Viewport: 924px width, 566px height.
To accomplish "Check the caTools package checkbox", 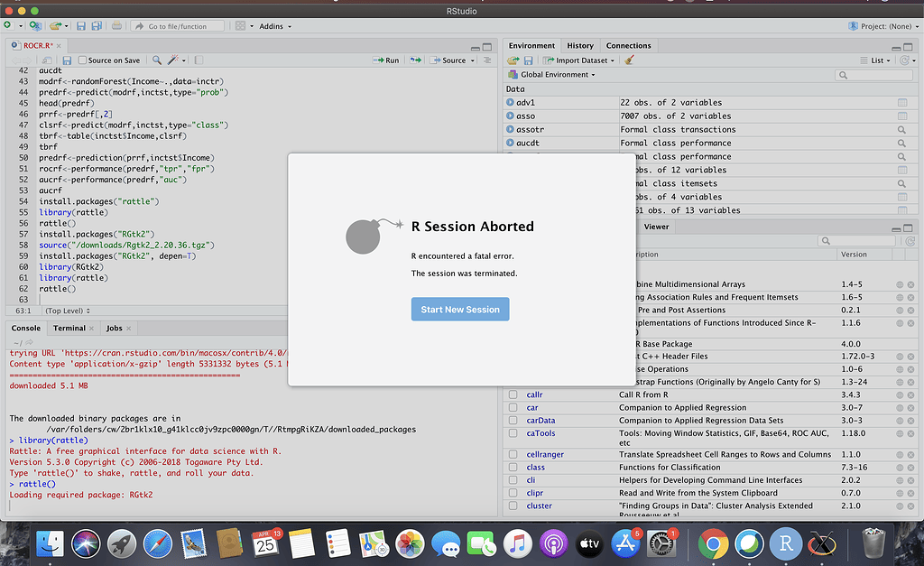I will pyautogui.click(x=513, y=433).
